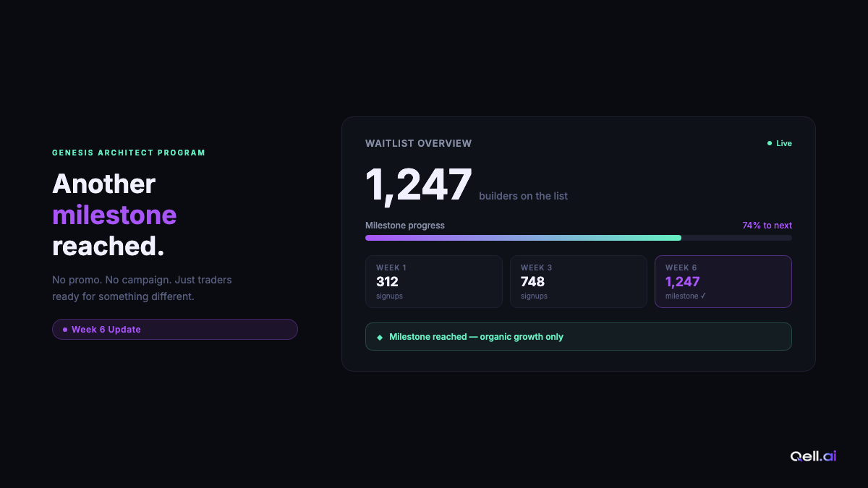Click the checkmark next to milestone in Week 6

(703, 296)
